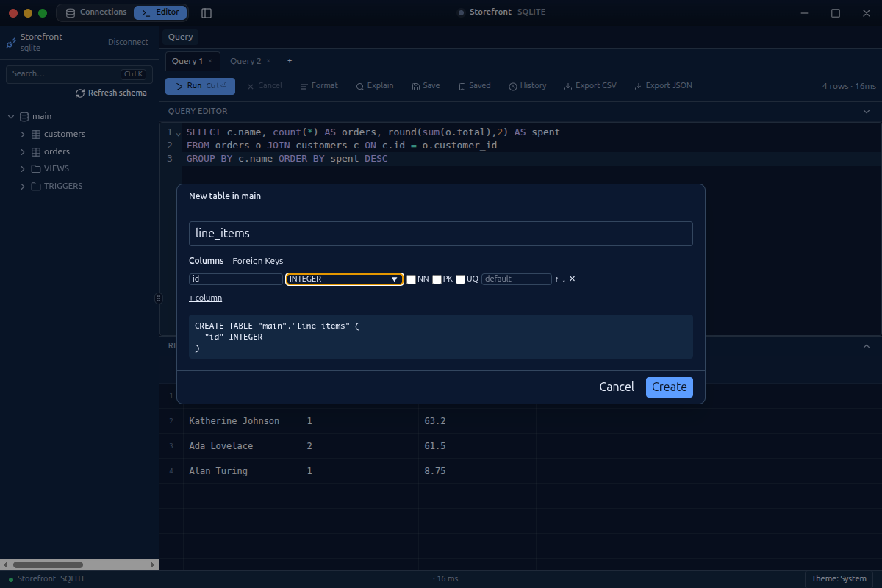Toggle the NN not-null checkbox
This screenshot has width=882, height=588.
[411, 279]
